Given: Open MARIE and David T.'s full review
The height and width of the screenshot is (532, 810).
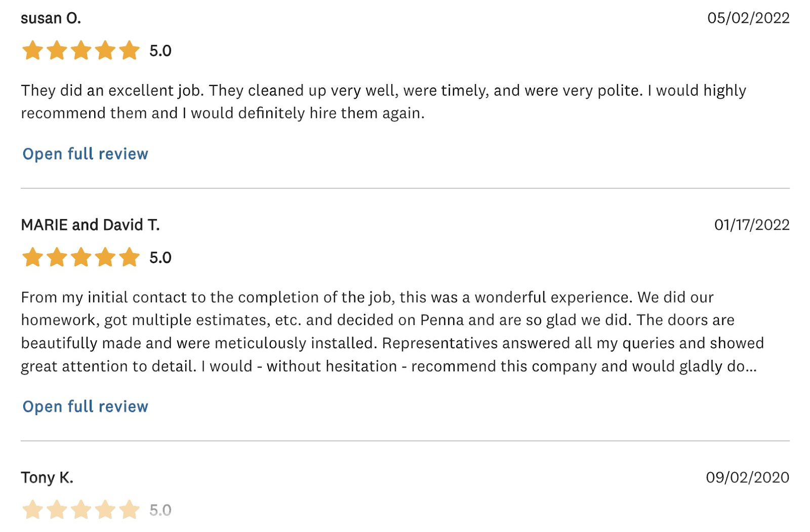Looking at the screenshot, I should point(84,406).
